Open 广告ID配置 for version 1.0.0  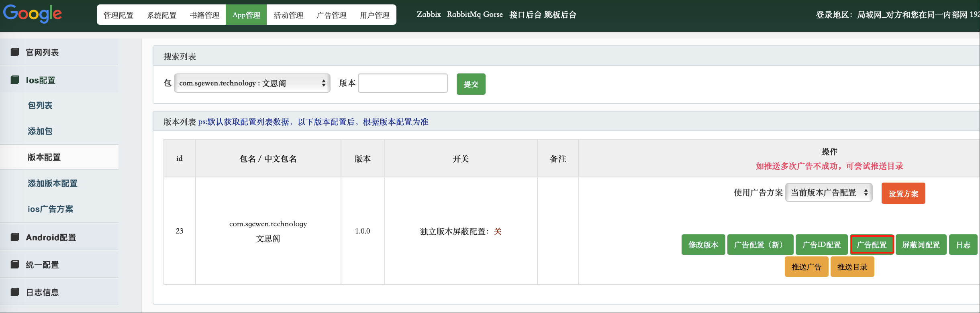click(x=821, y=245)
